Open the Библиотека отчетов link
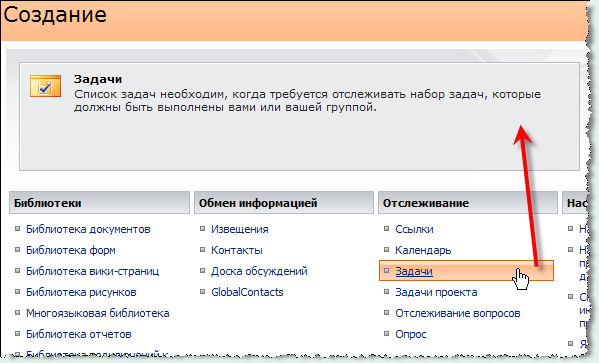The height and width of the screenshot is (363, 599). (x=79, y=334)
